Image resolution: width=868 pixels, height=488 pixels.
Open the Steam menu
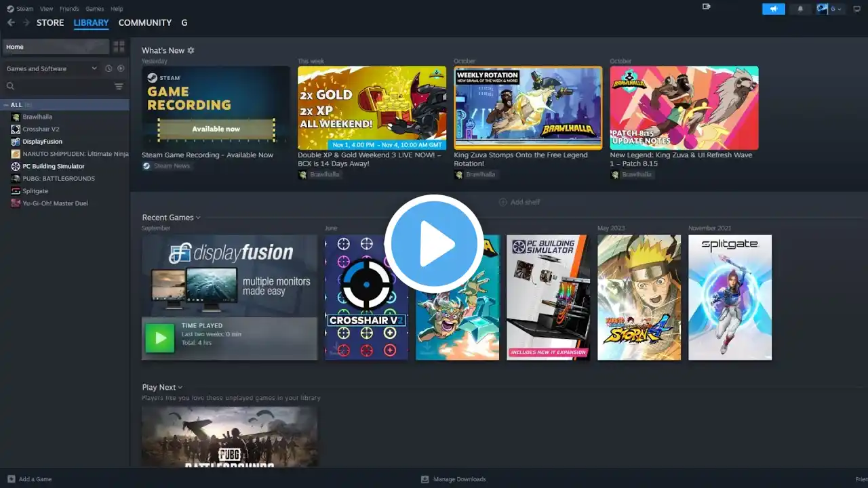(24, 9)
